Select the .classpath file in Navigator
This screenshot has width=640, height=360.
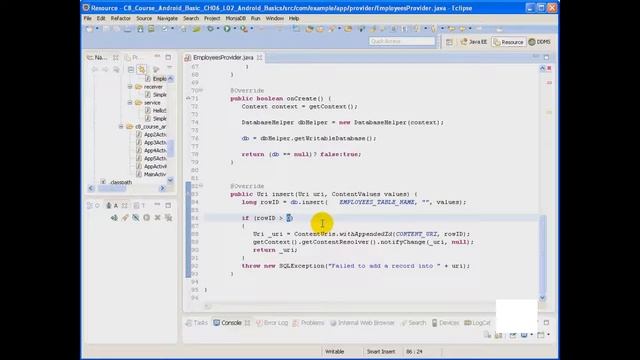121,182
